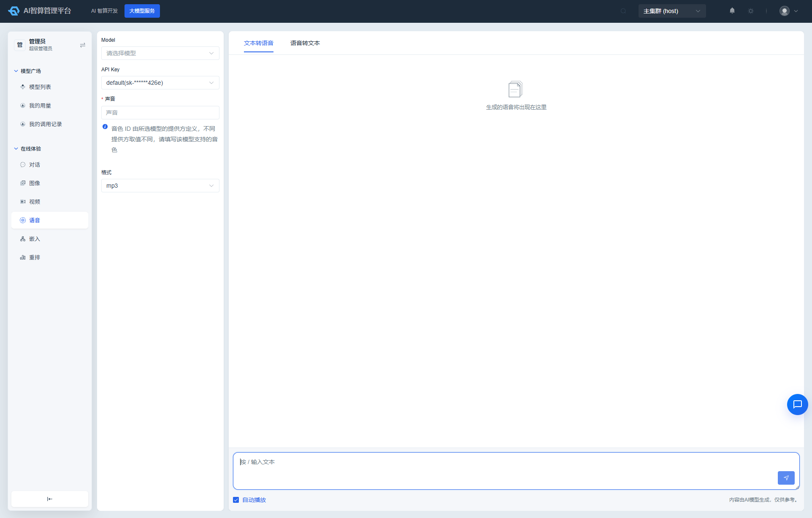Click the info icon beside voice hint
Screen dimensions: 812x518
[x=105, y=127]
